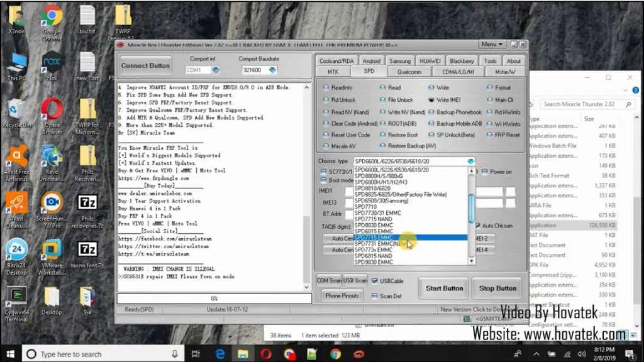Click the Search Miracle Thunder 2.82 field
This screenshot has height=362, width=644.
click(x=587, y=104)
